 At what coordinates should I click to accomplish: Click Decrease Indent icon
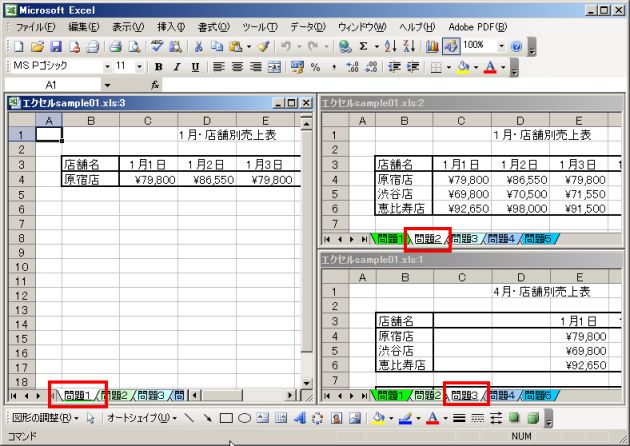click(395, 67)
